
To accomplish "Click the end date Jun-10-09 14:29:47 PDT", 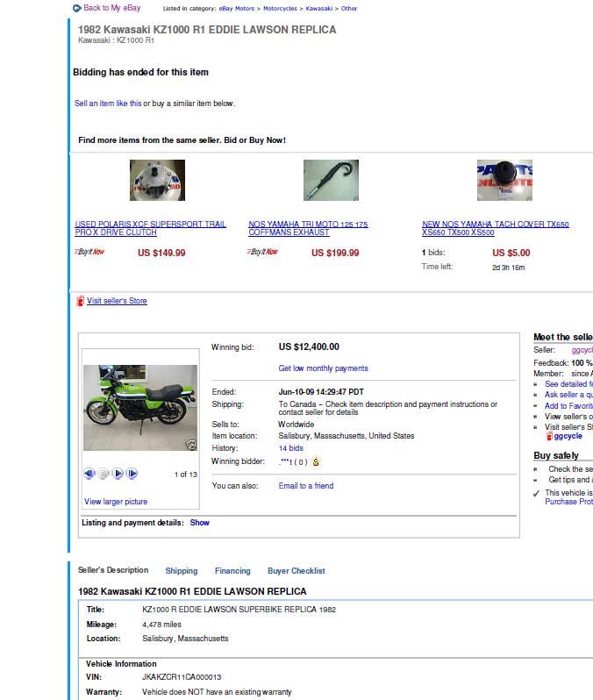I will [x=321, y=392].
